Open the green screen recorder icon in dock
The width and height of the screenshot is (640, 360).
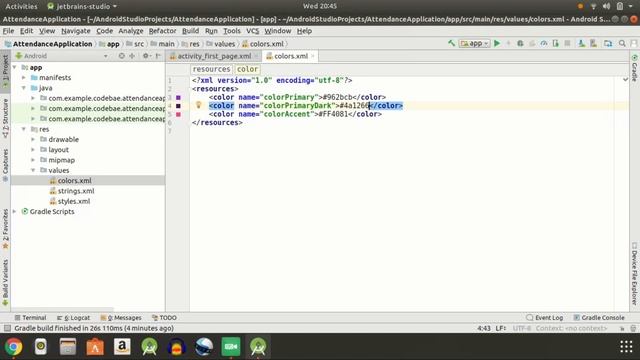point(231,347)
